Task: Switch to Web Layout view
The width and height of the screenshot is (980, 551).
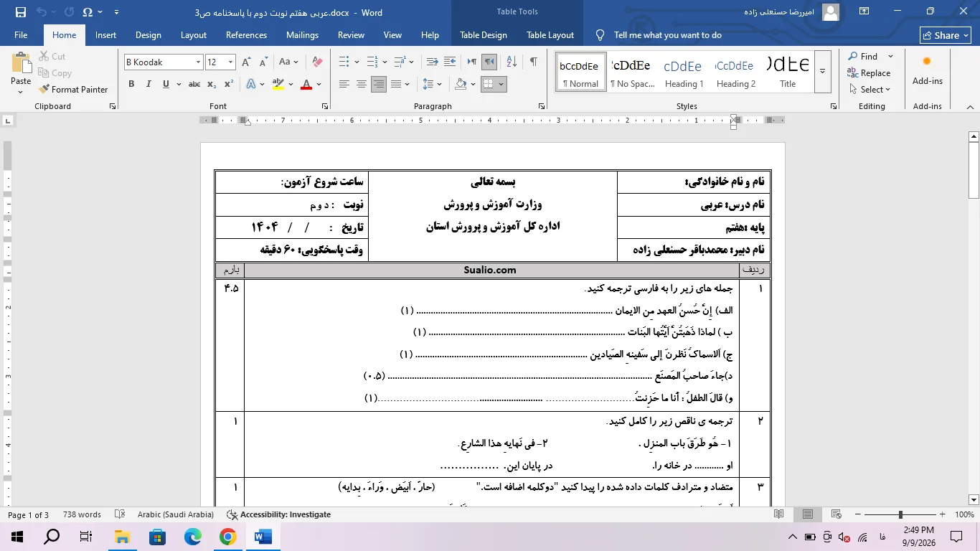Action: click(837, 514)
